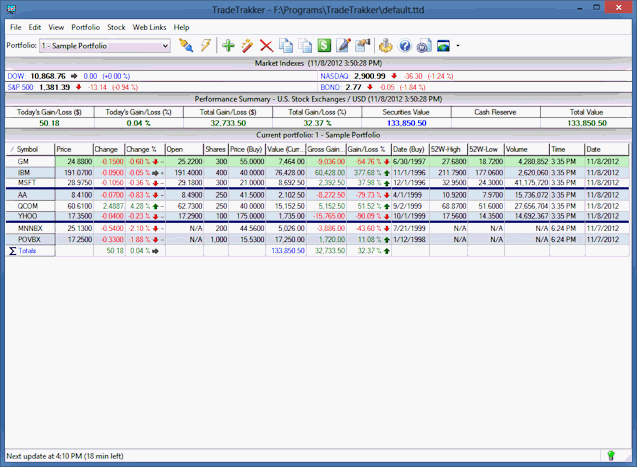
Task: Select the IBM stock row
Action: click(x=317, y=173)
